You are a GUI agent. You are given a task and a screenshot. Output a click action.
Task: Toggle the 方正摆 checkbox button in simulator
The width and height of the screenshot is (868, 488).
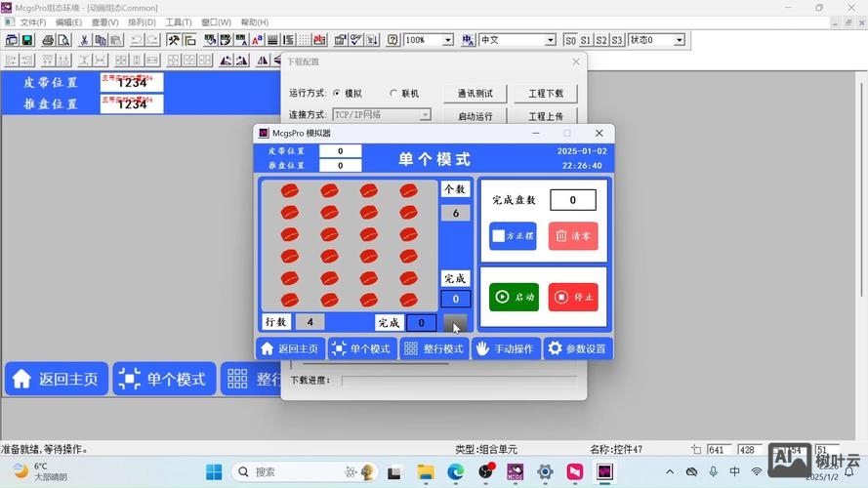[514, 236]
